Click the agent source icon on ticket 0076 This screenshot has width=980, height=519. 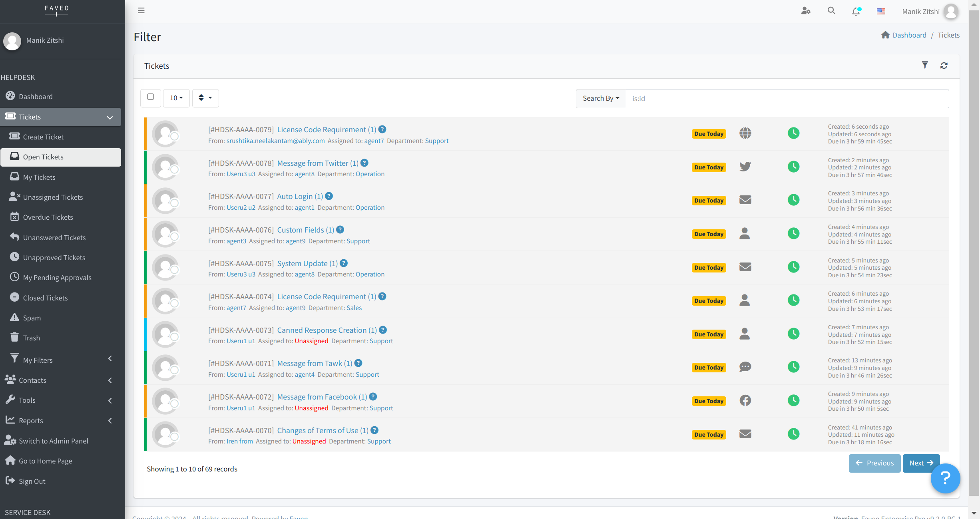click(x=745, y=233)
